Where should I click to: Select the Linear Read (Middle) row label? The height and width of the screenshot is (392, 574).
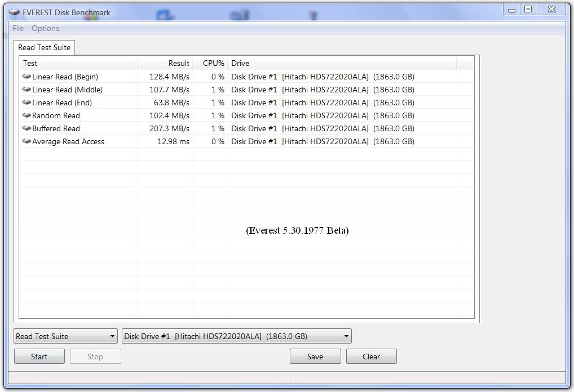click(67, 90)
